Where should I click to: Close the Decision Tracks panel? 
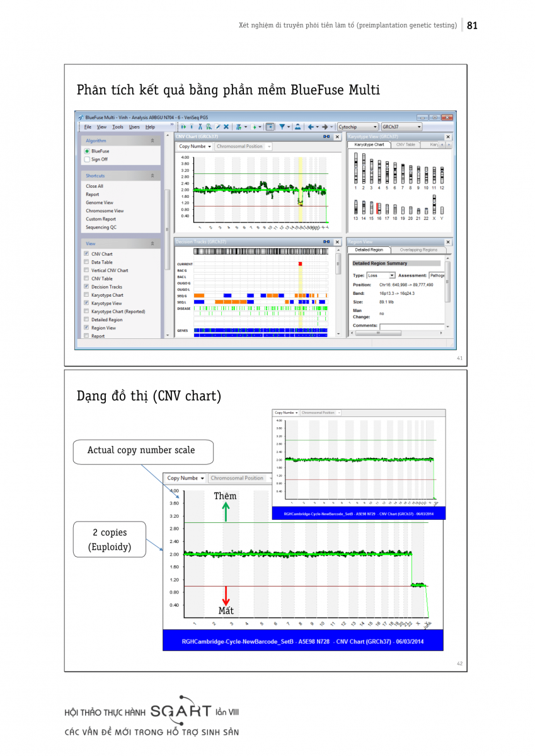pyautogui.click(x=337, y=241)
